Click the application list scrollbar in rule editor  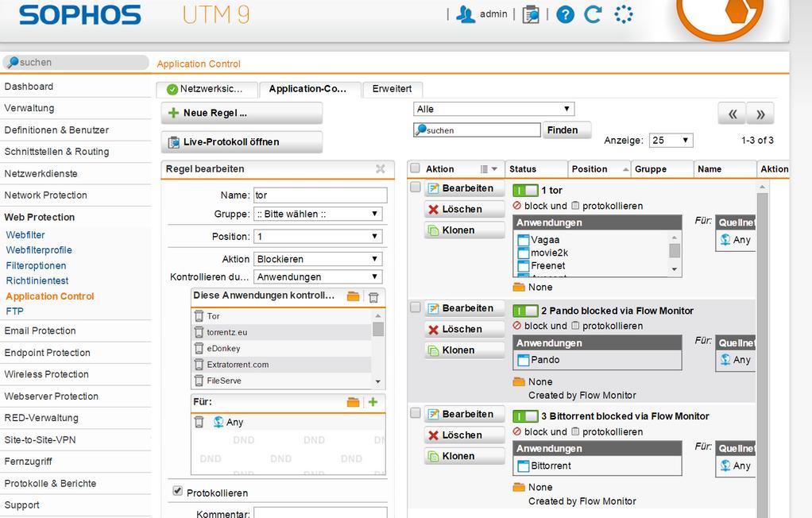pos(378,349)
